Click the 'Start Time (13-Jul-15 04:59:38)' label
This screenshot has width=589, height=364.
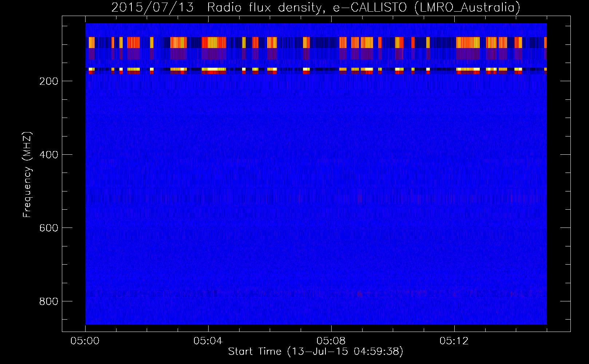coord(316,352)
